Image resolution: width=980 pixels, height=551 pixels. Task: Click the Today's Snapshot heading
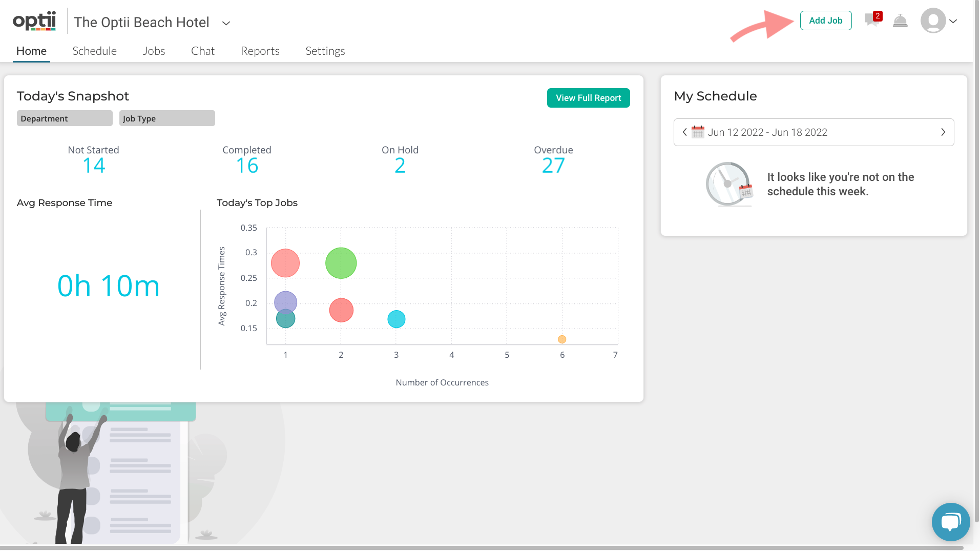tap(73, 96)
